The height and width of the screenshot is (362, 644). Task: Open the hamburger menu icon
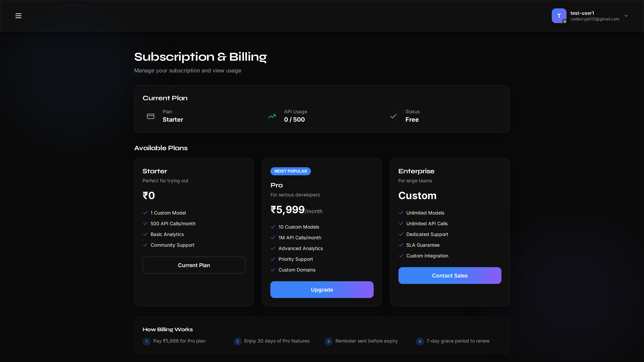[x=18, y=16]
